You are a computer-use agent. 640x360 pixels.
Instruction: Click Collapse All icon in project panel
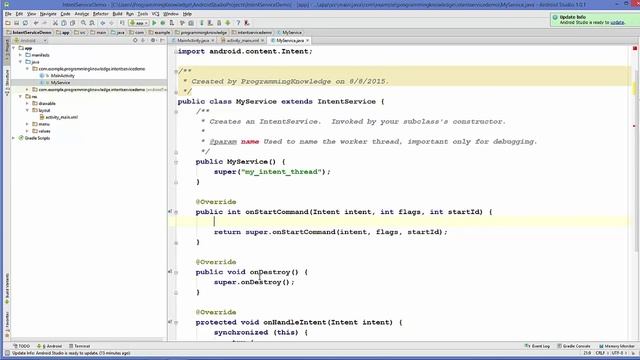click(143, 40)
